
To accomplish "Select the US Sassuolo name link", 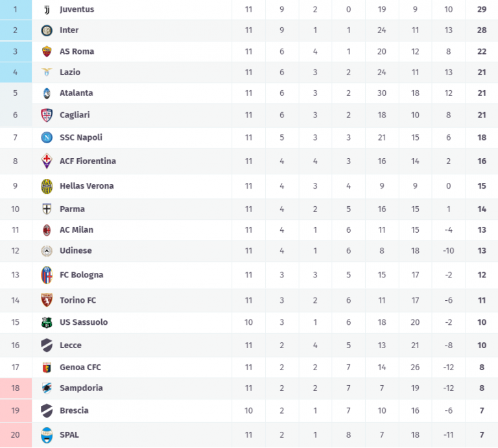I will pos(84,322).
